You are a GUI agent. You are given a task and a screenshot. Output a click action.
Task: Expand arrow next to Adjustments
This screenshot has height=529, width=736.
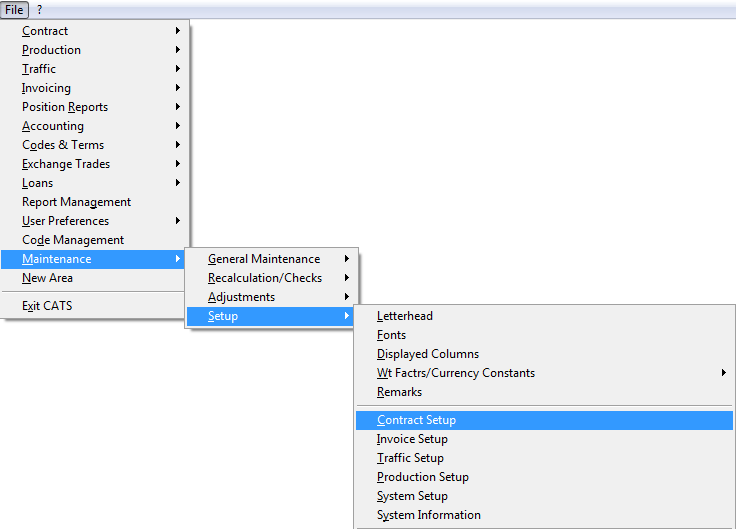click(x=347, y=297)
